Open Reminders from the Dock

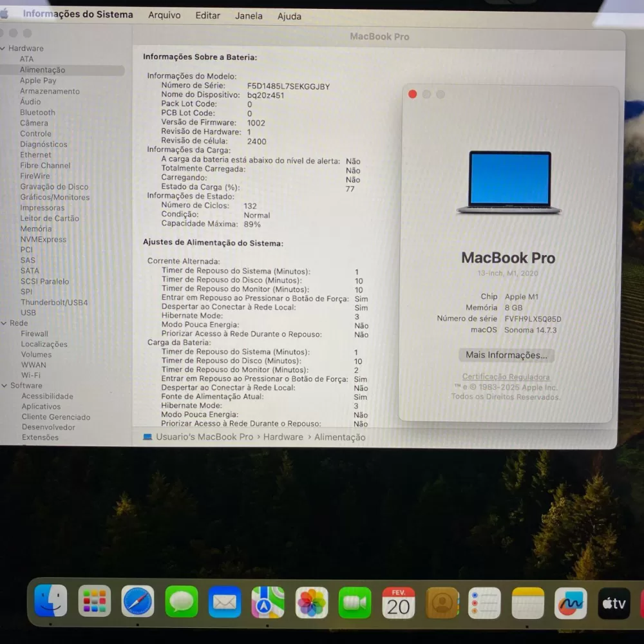[x=485, y=603]
